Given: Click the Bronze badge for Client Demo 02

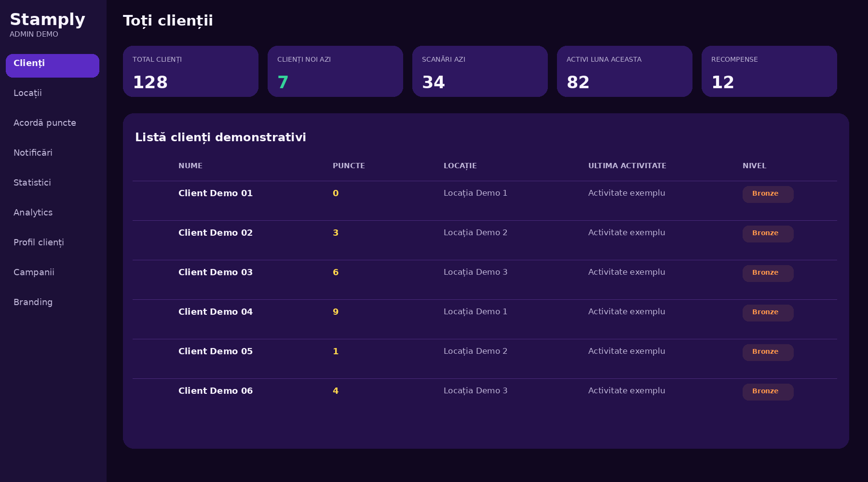Looking at the screenshot, I should pyautogui.click(x=768, y=234).
